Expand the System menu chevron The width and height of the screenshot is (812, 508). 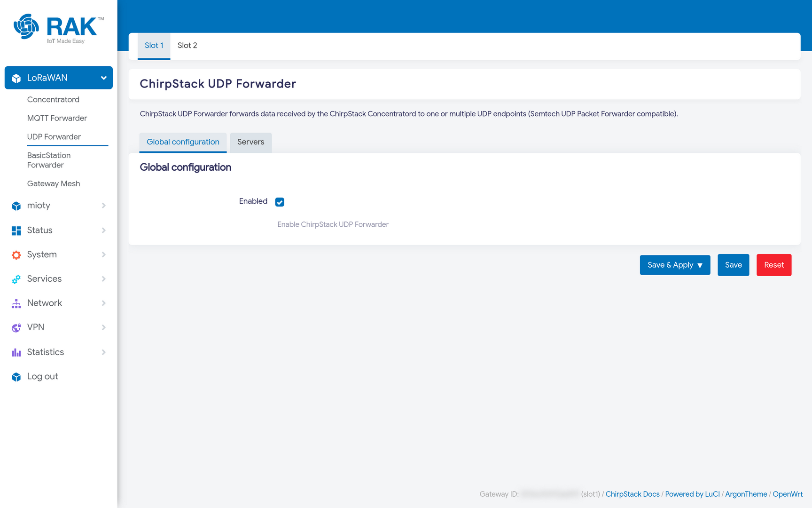(x=103, y=254)
